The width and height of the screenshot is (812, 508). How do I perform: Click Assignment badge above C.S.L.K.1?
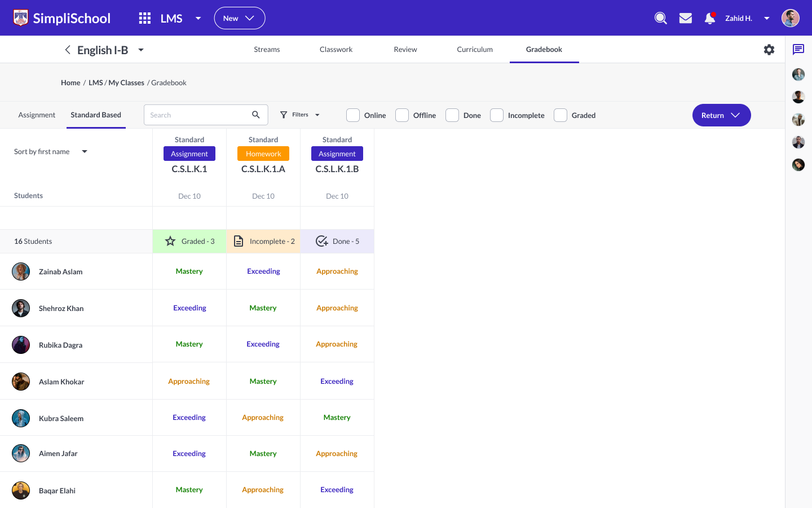click(x=189, y=154)
